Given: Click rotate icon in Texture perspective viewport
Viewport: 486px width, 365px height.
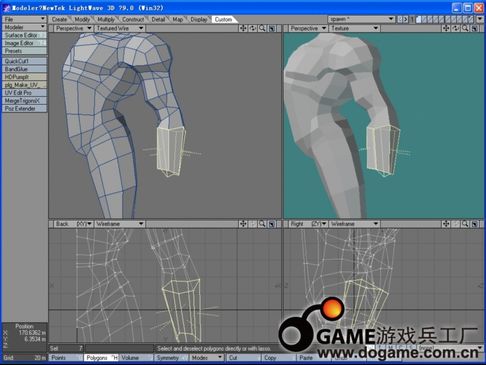Looking at the screenshot, I should [x=455, y=28].
